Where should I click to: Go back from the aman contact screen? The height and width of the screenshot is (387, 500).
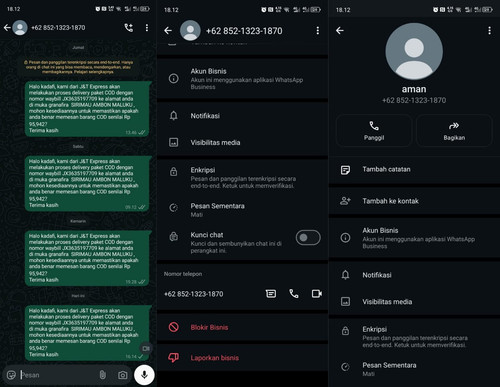(x=340, y=31)
